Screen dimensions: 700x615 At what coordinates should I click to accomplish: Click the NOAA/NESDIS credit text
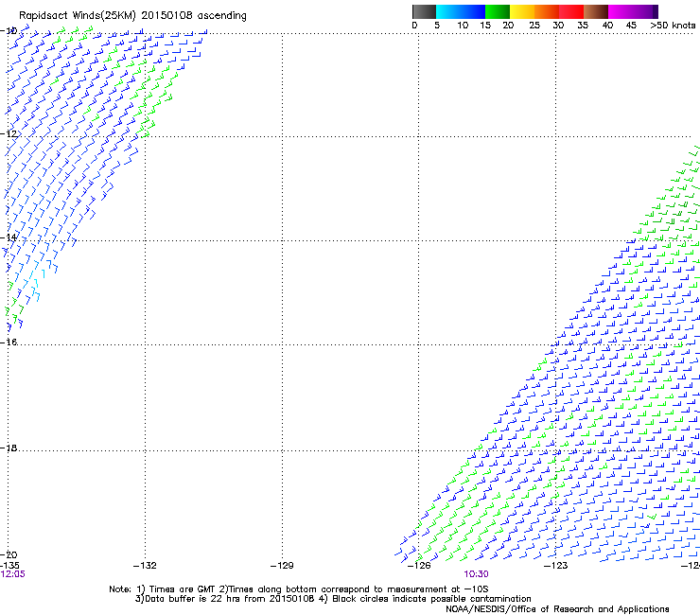557,609
